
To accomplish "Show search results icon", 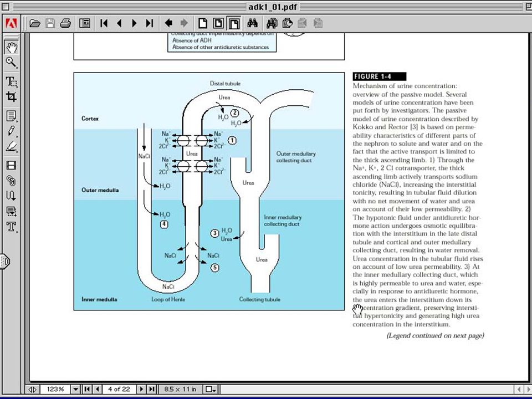I will 288,23.
